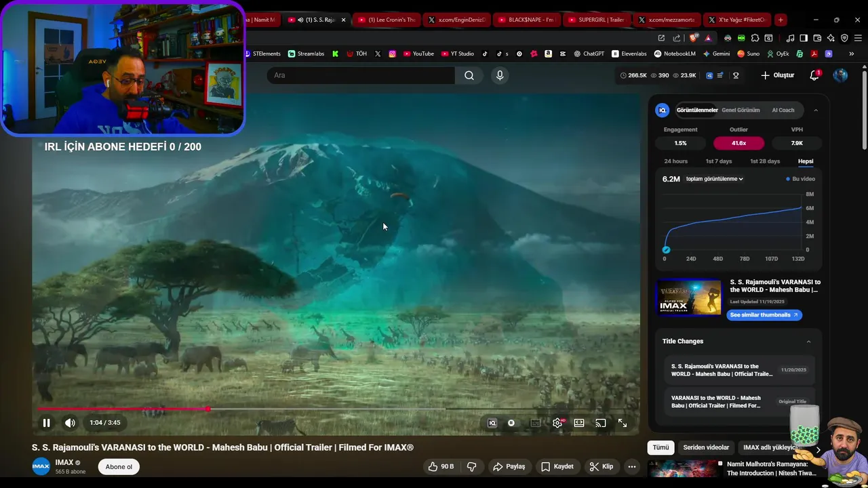The height and width of the screenshot is (488, 868).
Task: Select the 24 hours range
Action: 675,161
